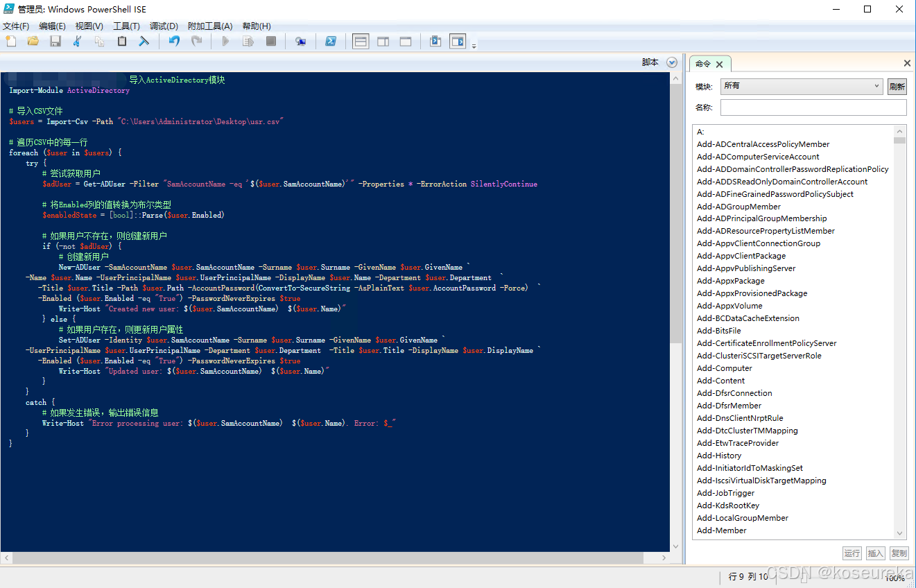This screenshot has height=588, width=916.
Task: Select Add-Computer in the command list
Action: (724, 368)
